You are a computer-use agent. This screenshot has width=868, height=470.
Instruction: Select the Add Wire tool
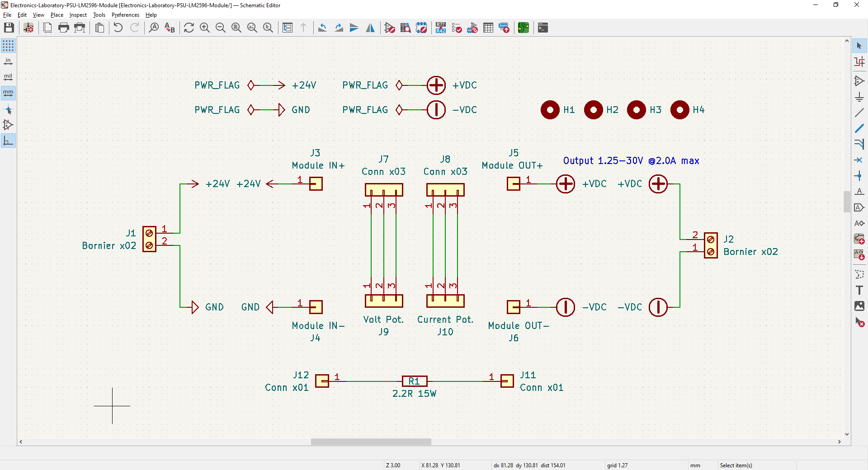pos(859,113)
